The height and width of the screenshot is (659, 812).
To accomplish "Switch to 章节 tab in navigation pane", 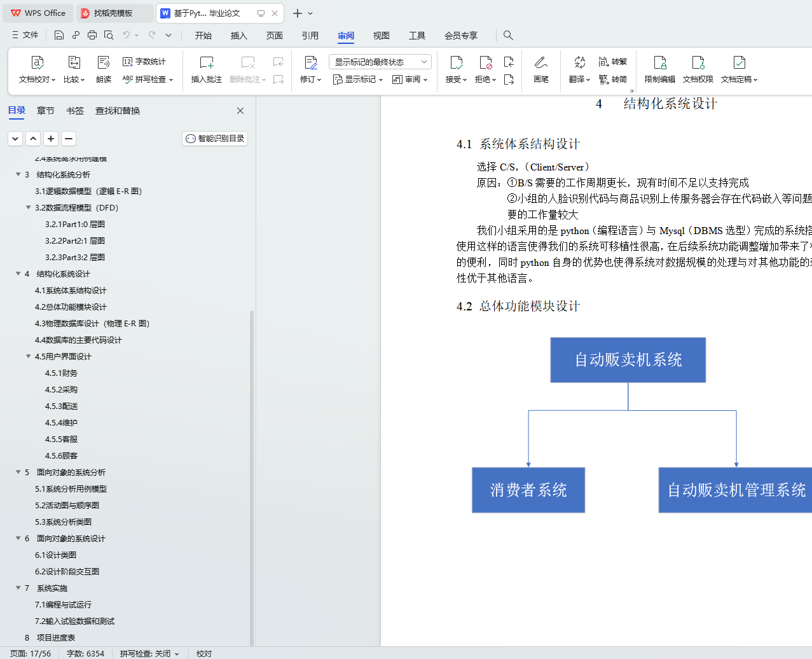I will [x=46, y=111].
